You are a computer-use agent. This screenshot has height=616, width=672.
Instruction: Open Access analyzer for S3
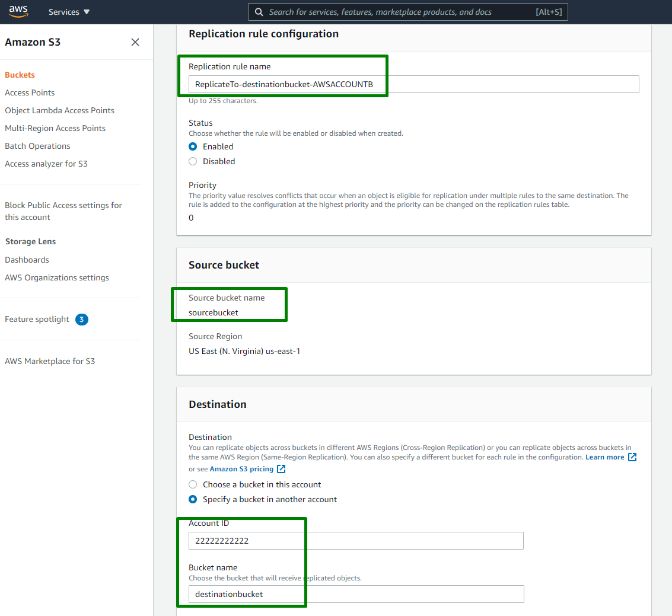(x=46, y=163)
